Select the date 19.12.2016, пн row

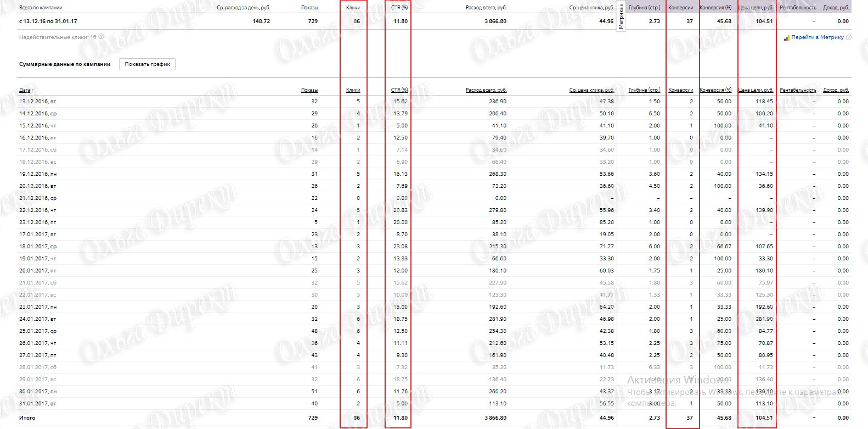(434, 174)
